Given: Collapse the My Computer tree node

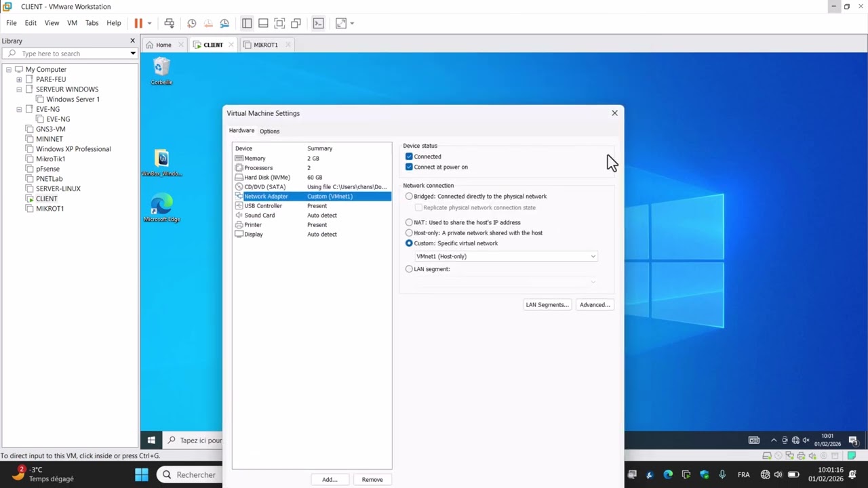Looking at the screenshot, I should [9, 69].
